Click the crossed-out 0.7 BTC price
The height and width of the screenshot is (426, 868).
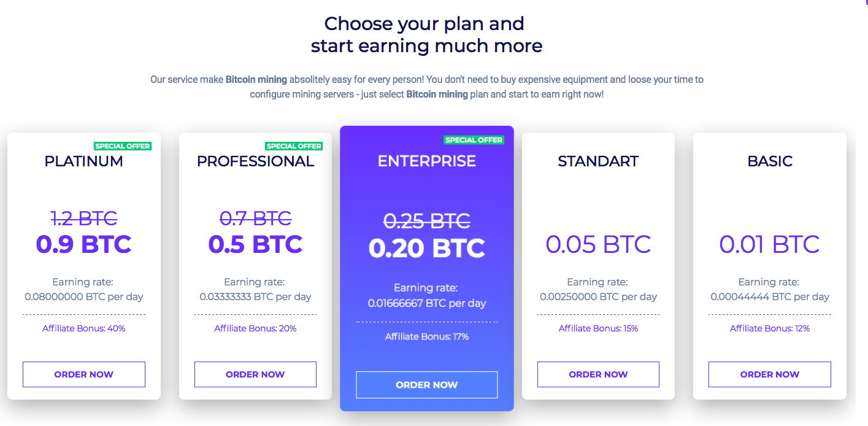pos(255,218)
